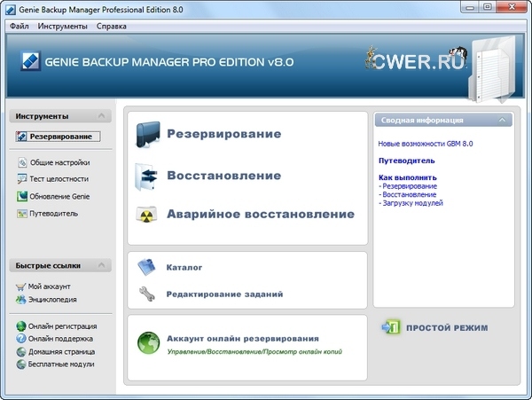Collapse the Сводная информация panel
This screenshot has height=400, width=532.
[503, 120]
